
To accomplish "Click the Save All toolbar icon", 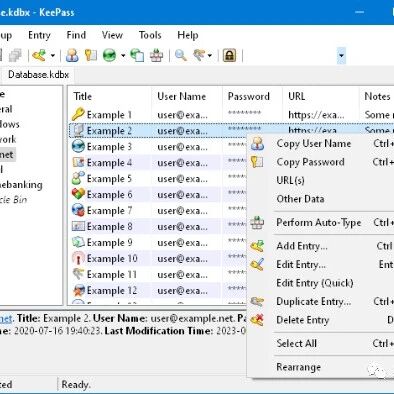I will (15, 55).
